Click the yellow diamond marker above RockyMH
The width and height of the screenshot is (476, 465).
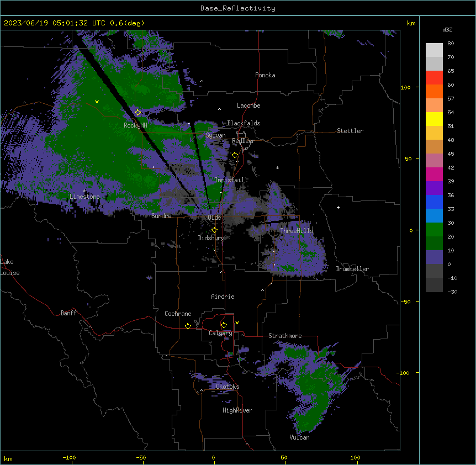(137, 113)
